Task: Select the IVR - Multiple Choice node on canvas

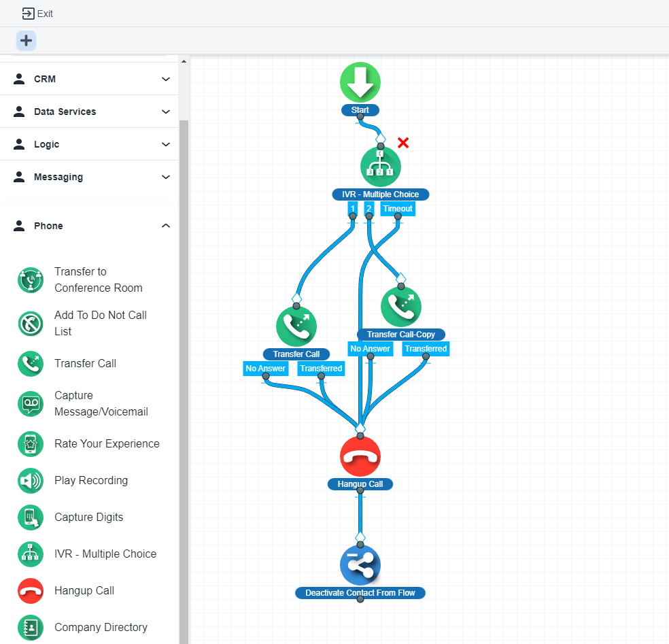Action: (x=380, y=167)
